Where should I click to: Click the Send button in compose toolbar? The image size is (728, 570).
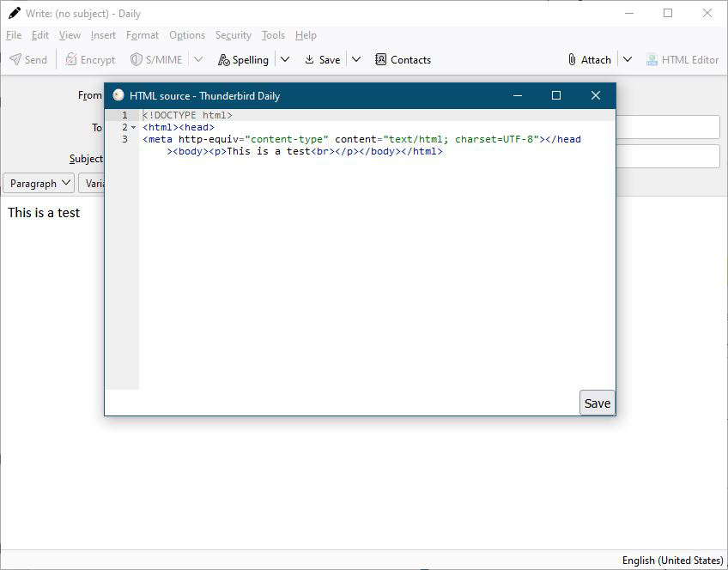tap(28, 60)
